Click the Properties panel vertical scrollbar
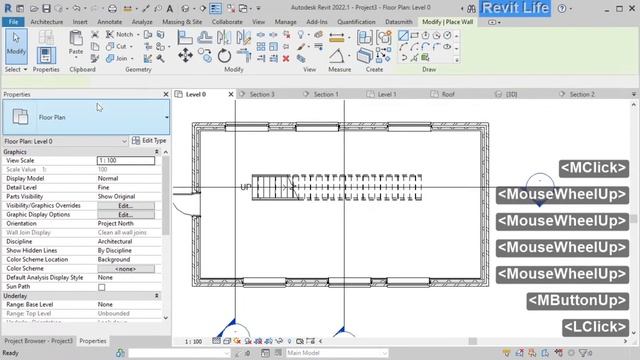Screen dimensions: 640x360 coord(165,196)
